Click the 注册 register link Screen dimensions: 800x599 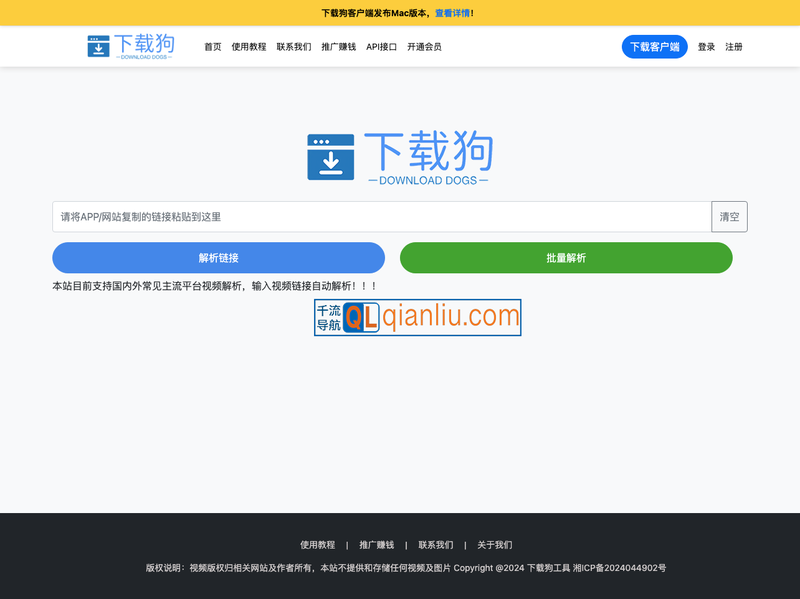[735, 46]
